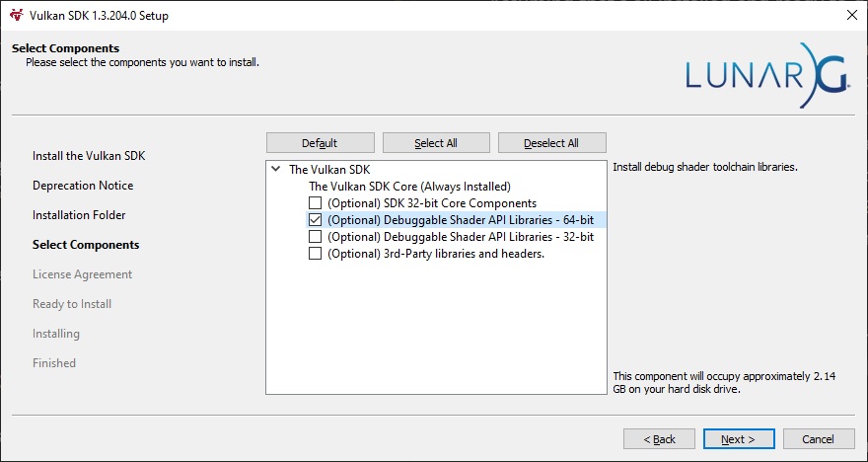The width and height of the screenshot is (868, 462).
Task: Proceed with the Next button
Action: [x=739, y=439]
